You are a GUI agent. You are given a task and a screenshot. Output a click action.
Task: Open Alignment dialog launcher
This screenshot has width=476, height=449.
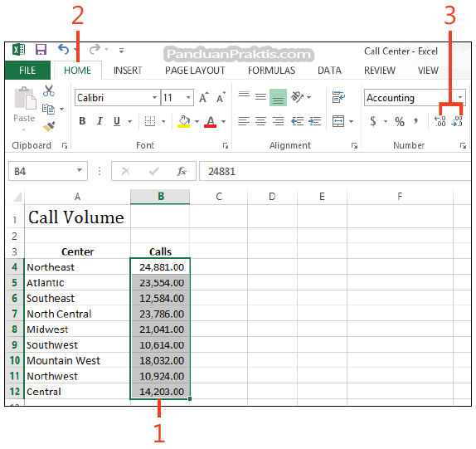tap(354, 146)
